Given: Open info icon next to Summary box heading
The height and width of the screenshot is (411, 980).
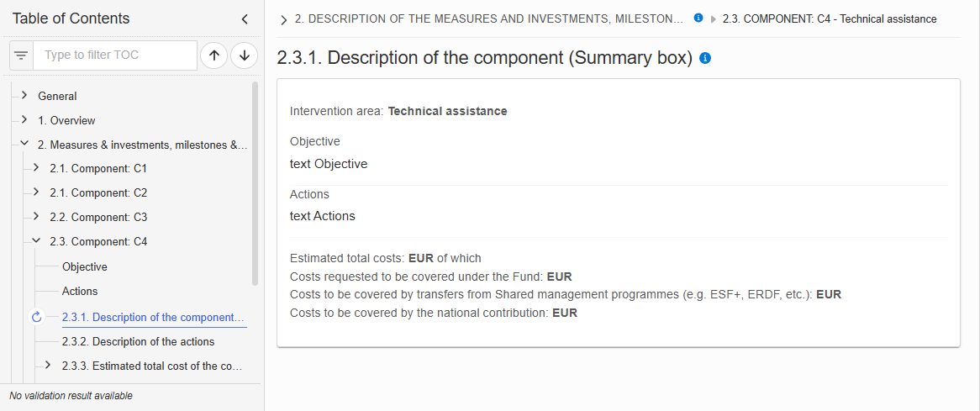Looking at the screenshot, I should (706, 58).
